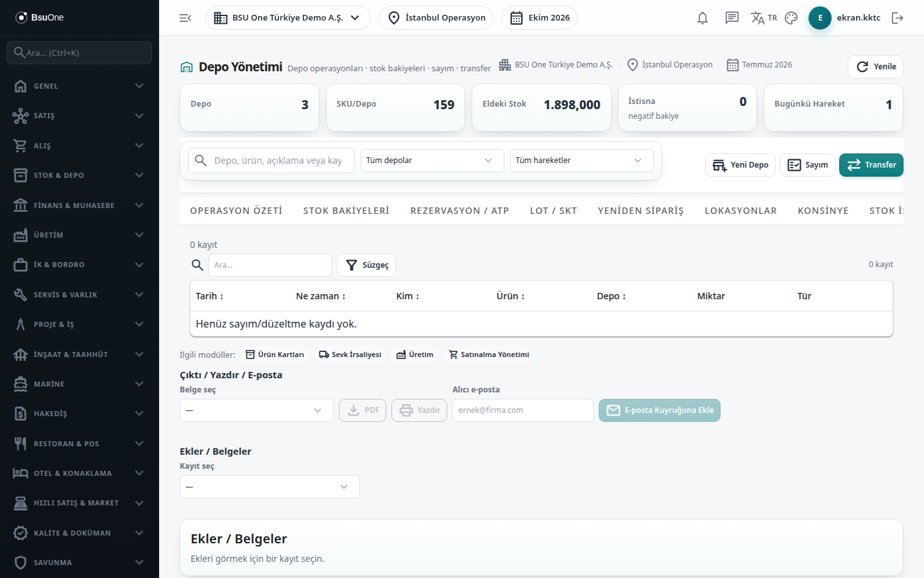Click the BsuOne logo
Screen dimensions: 924x578
coord(40,17)
